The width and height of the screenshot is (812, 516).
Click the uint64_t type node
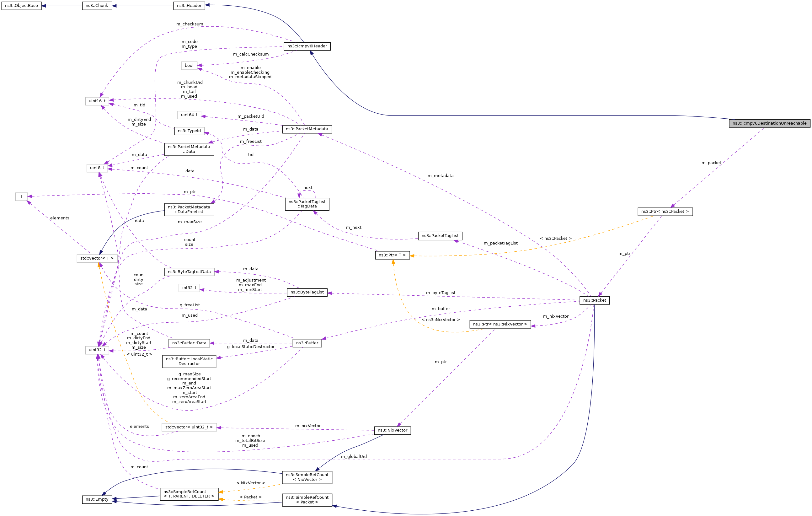click(189, 115)
